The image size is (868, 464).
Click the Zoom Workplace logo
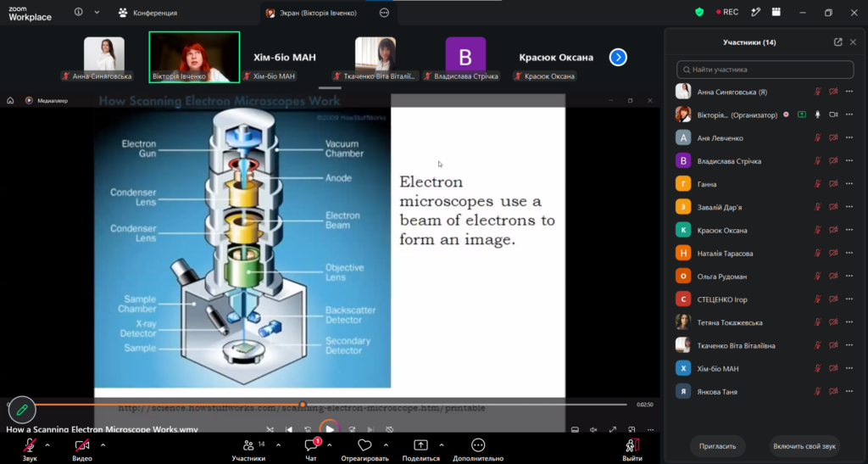tap(30, 14)
